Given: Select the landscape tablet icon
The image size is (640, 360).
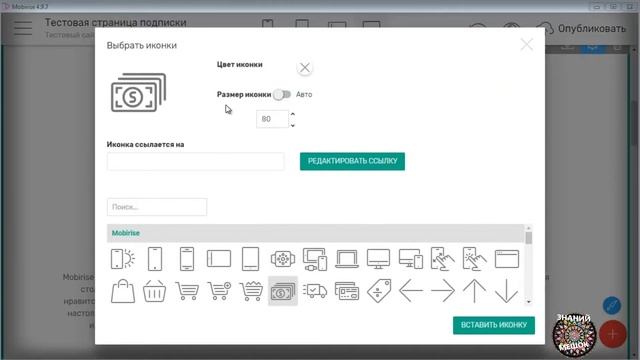Looking at the screenshot, I should tap(219, 259).
